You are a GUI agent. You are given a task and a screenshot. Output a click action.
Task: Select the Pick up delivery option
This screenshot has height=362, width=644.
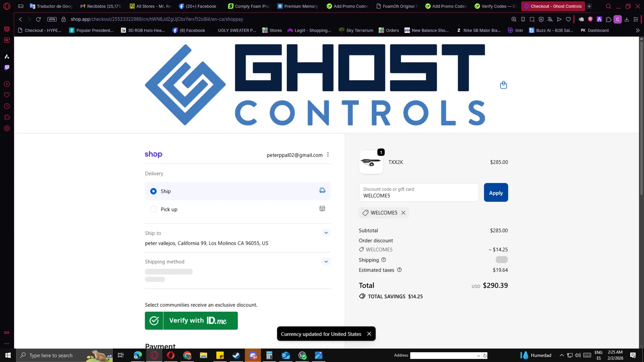pos(237,209)
